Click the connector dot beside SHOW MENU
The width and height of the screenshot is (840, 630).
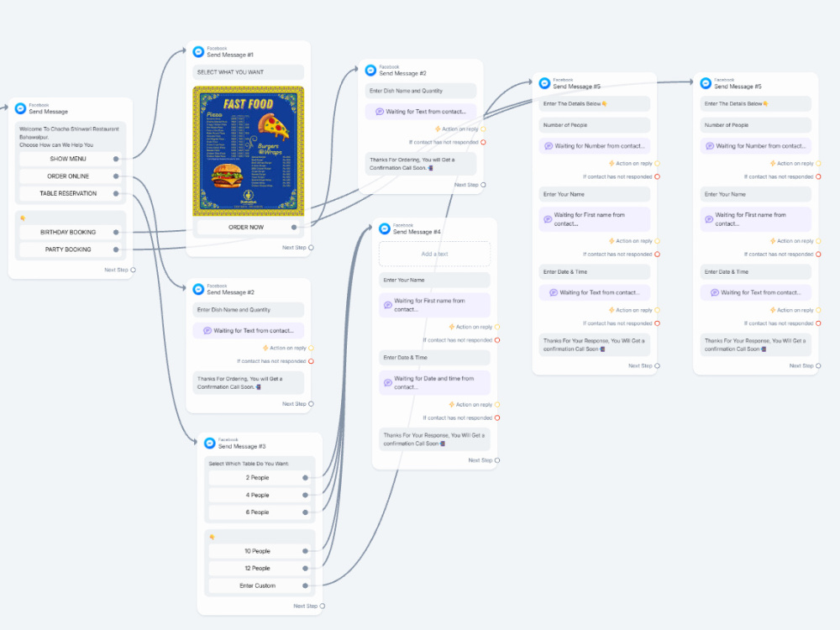[116, 159]
